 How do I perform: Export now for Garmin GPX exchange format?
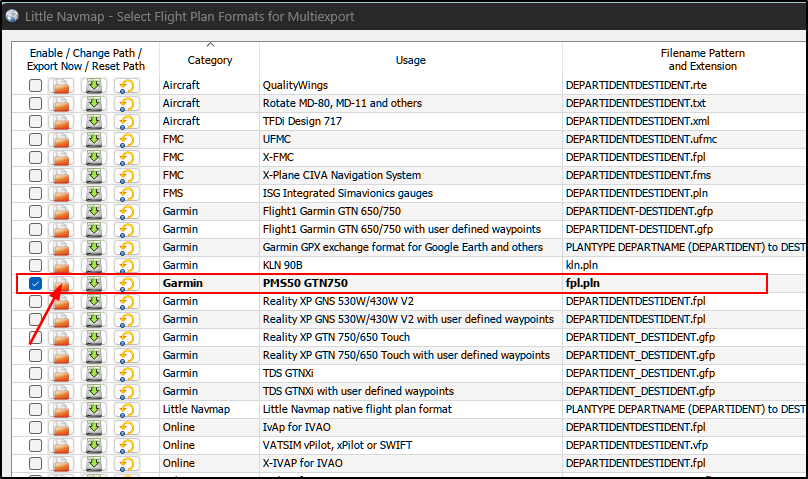tap(94, 248)
